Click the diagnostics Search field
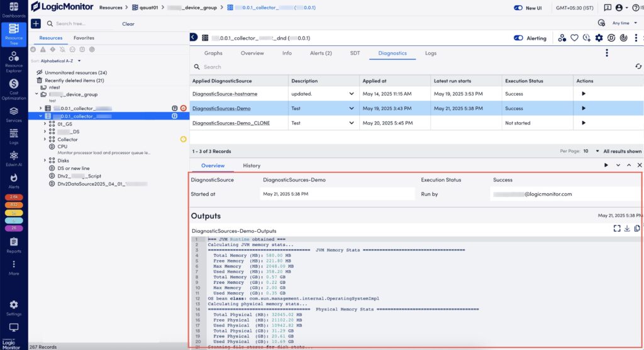The width and height of the screenshot is (644, 350). point(411,67)
